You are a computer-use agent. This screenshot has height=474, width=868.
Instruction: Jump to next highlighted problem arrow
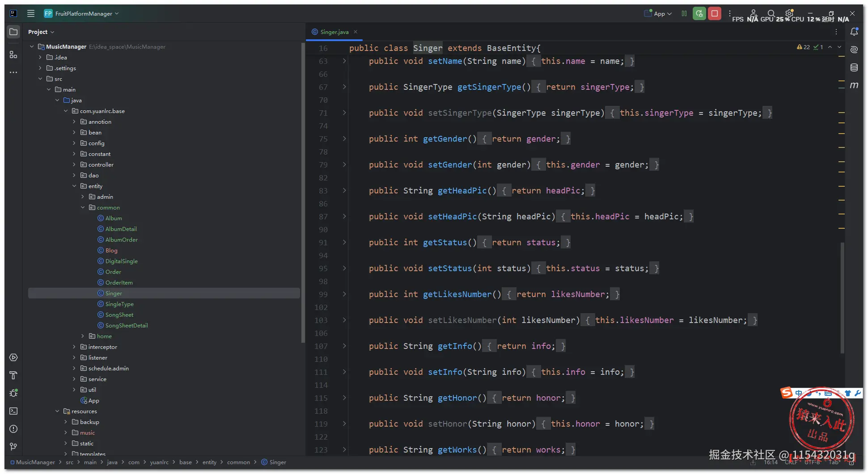coord(839,47)
